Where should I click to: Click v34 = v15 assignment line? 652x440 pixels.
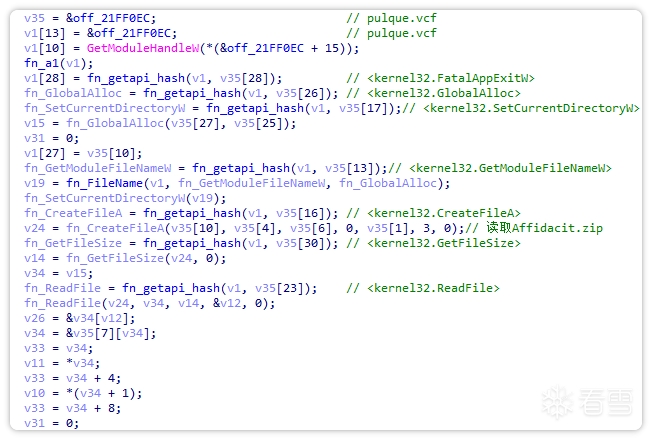click(59, 273)
